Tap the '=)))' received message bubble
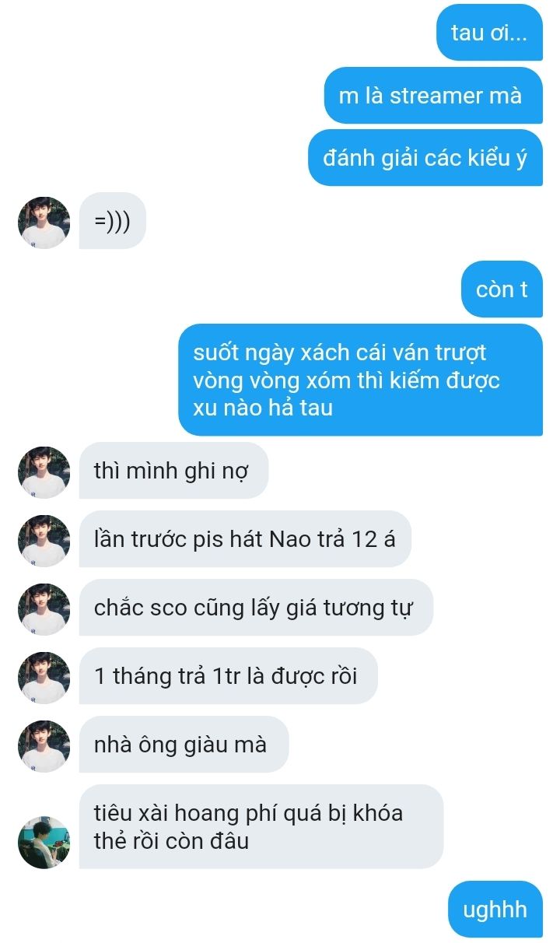Image resolution: width=560 pixels, height=943 pixels. (113, 221)
